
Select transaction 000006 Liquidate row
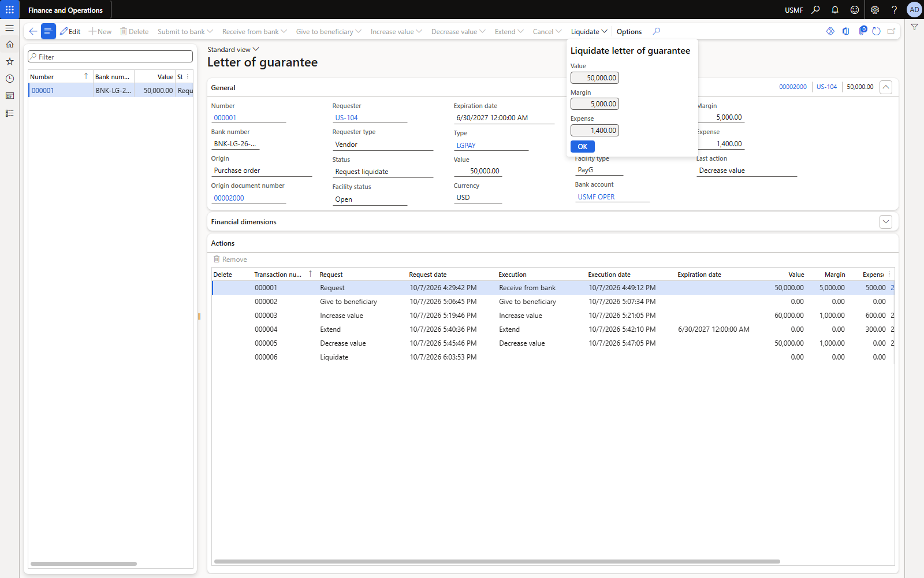pos(553,357)
